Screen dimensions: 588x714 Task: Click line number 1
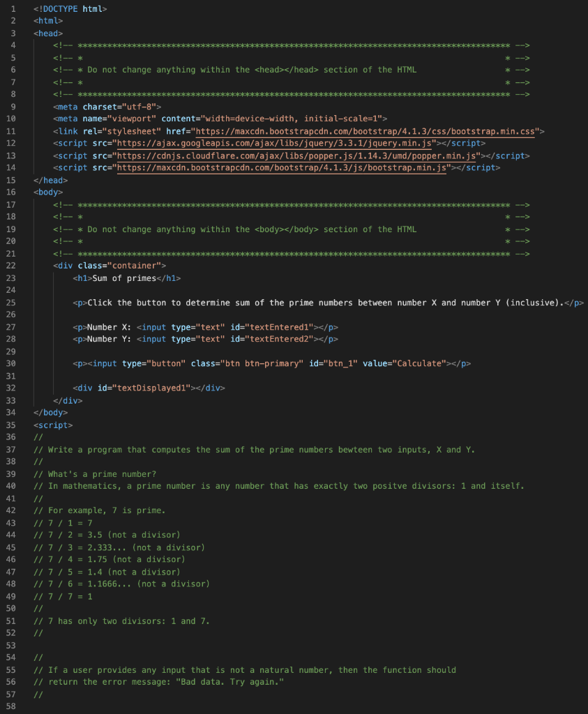[x=11, y=8]
